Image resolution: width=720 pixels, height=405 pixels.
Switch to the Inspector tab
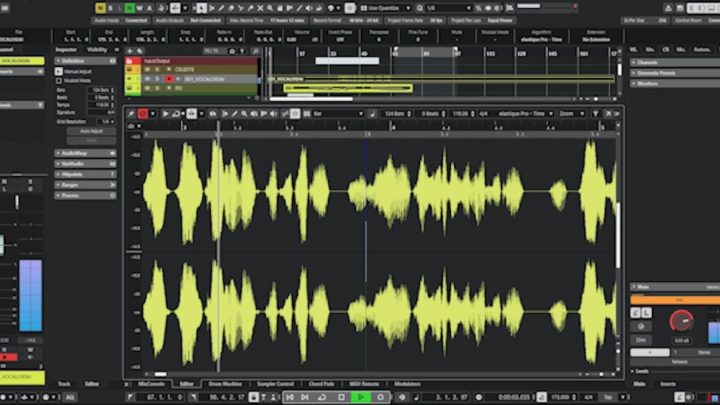66,50
